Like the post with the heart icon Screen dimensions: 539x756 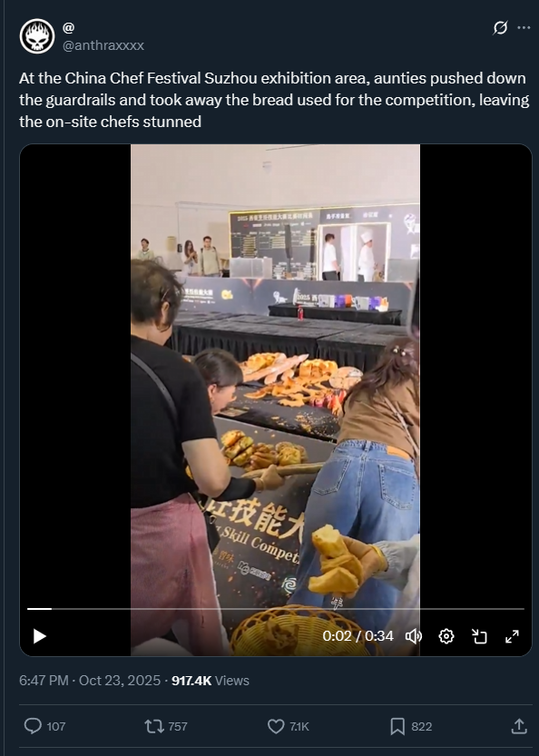276,726
